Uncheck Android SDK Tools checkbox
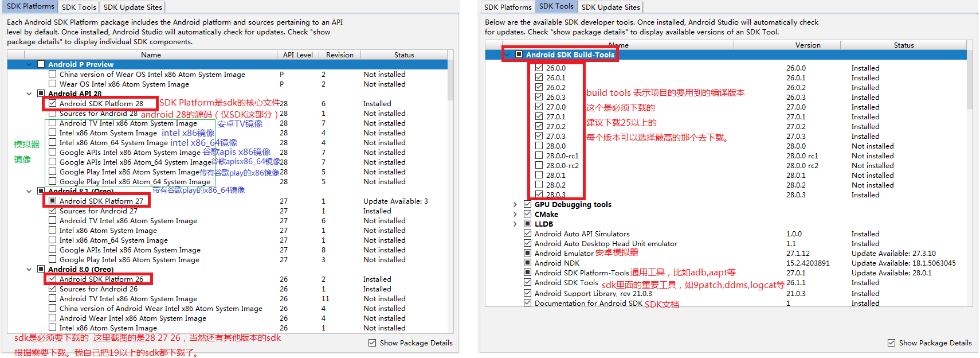Screen dimensions: 980x358 coord(527,282)
